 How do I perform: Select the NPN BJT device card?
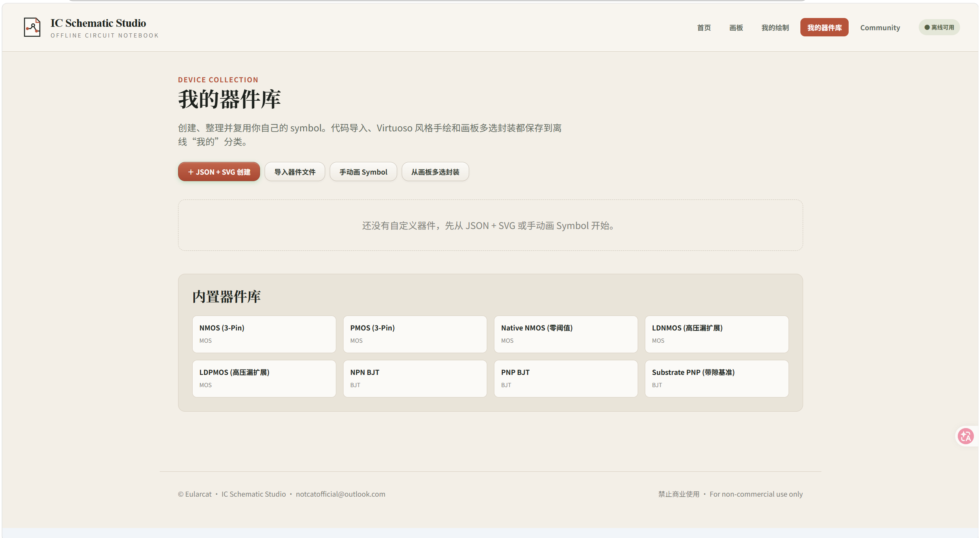coord(415,379)
